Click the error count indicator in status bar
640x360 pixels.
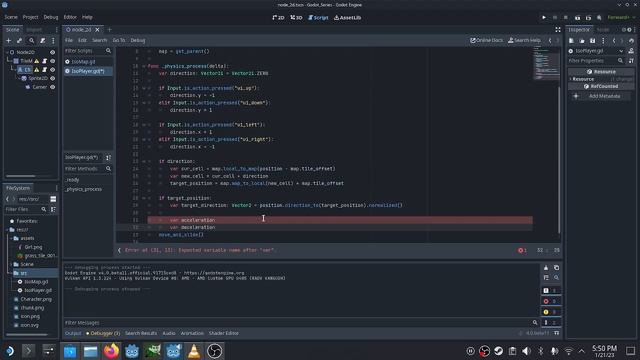[522, 250]
